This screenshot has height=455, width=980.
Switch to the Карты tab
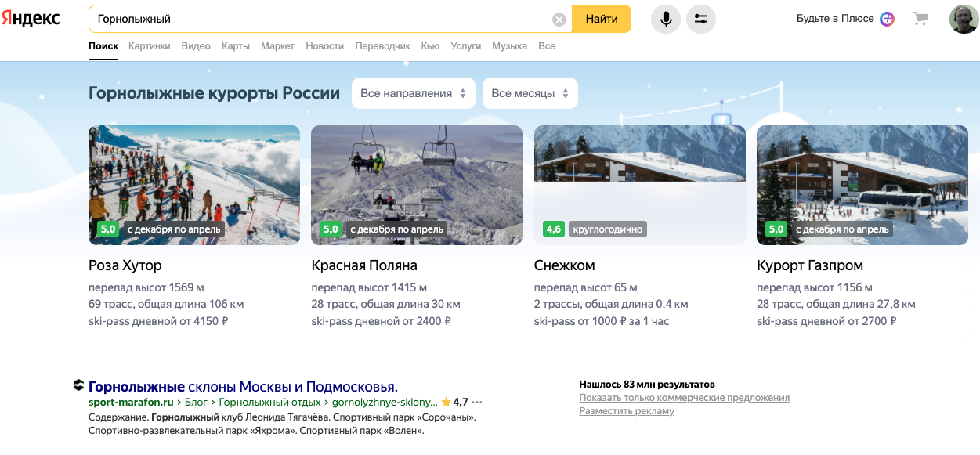point(236,46)
